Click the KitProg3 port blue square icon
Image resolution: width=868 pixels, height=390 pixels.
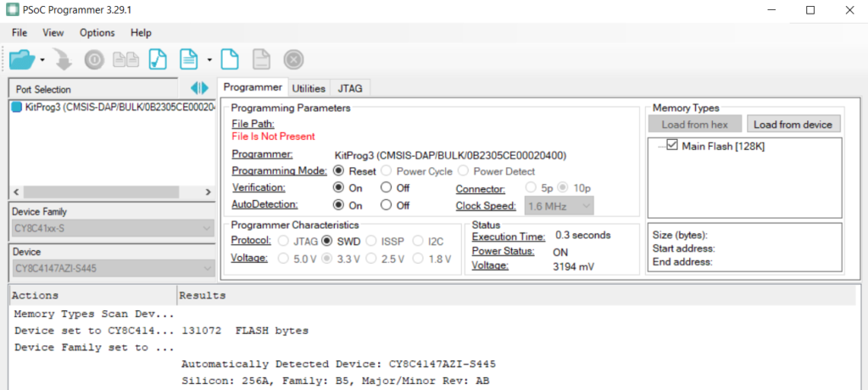pyautogui.click(x=17, y=107)
